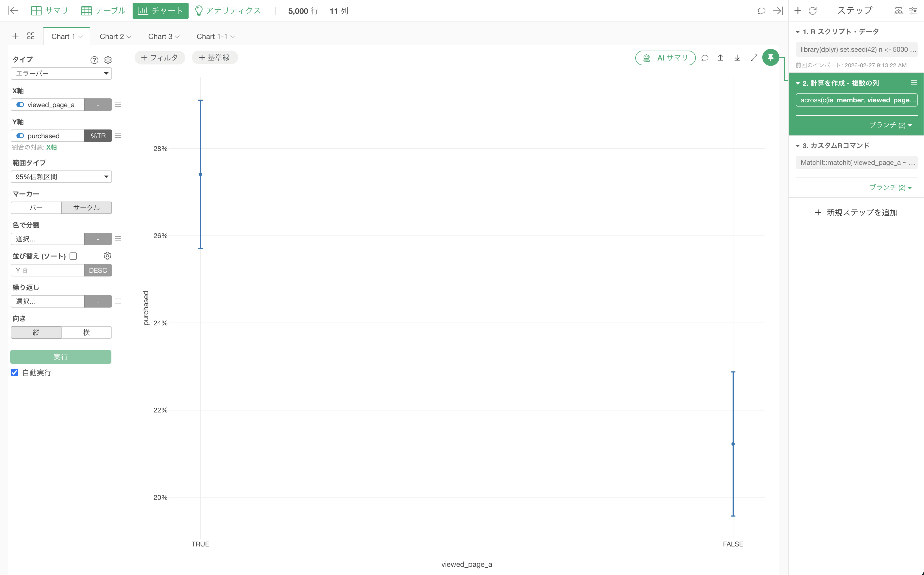The image size is (924, 575).
Task: Click the chart download icon
Action: pyautogui.click(x=737, y=58)
